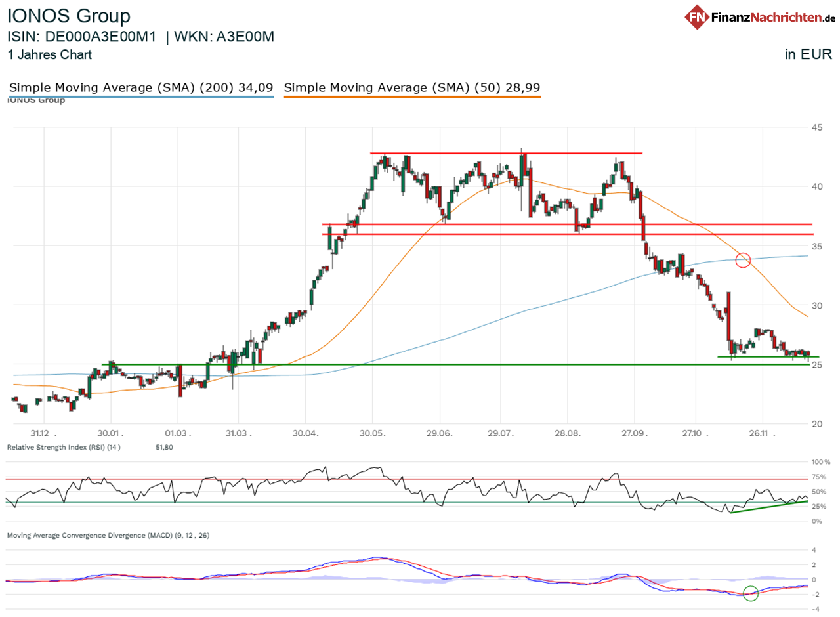Expand the MACD (9, 12, 26) indicator settings
Image resolution: width=840 pixels, height=617 pixels.
(107, 536)
